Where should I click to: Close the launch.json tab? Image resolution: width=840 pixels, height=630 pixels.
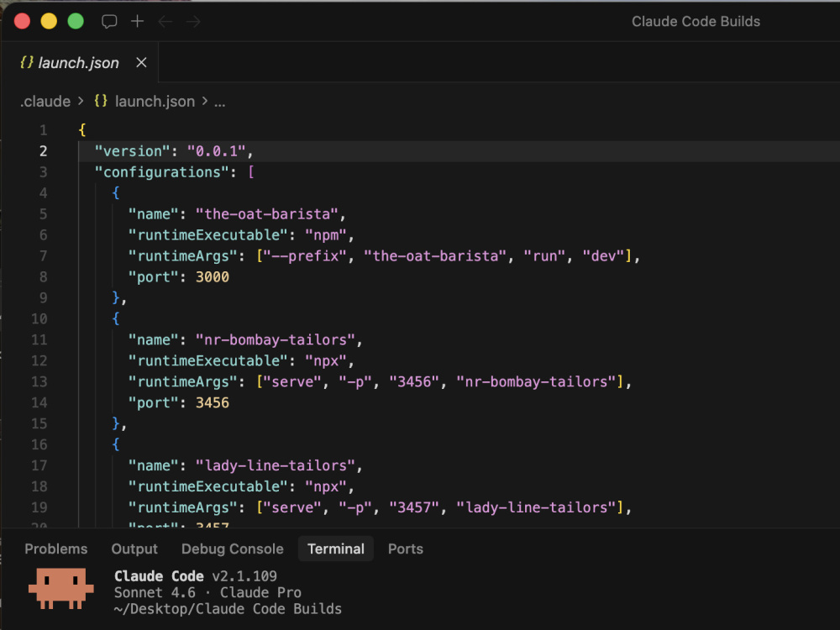[x=141, y=63]
